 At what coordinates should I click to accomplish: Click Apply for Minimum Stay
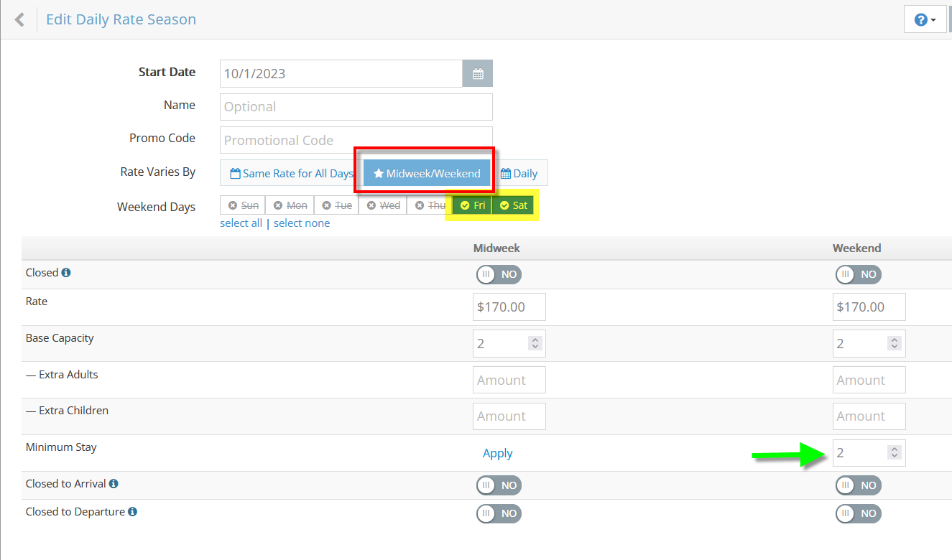[497, 453]
